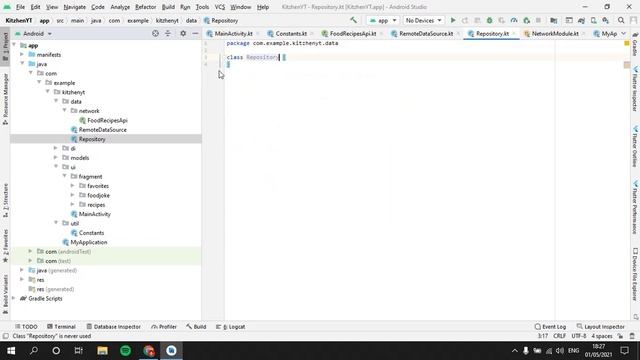Viewport: 640px width, 360px height.
Task: Click the Stop square icon in toolbar
Action: click(538, 20)
